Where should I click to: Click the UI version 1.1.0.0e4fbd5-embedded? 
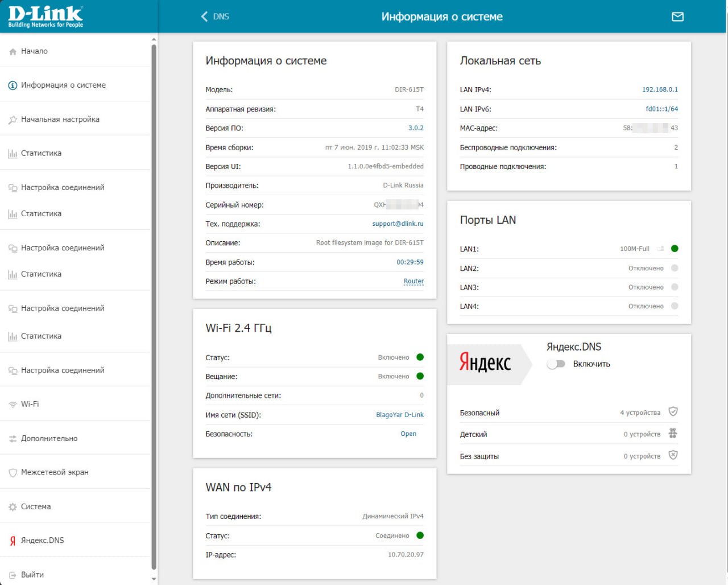386,166
